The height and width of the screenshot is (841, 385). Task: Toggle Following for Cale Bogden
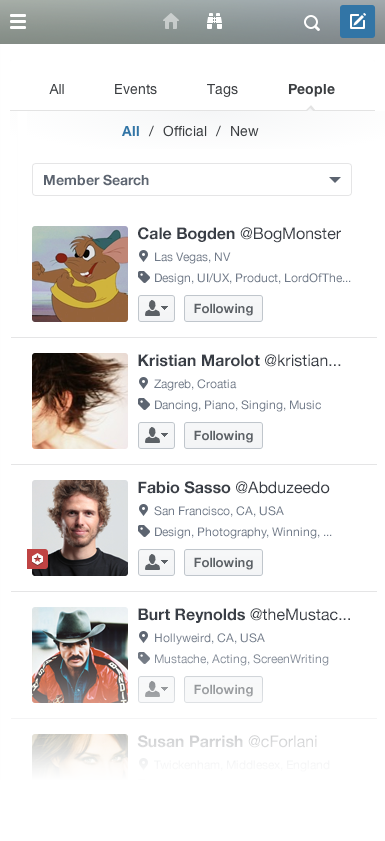[x=224, y=308]
